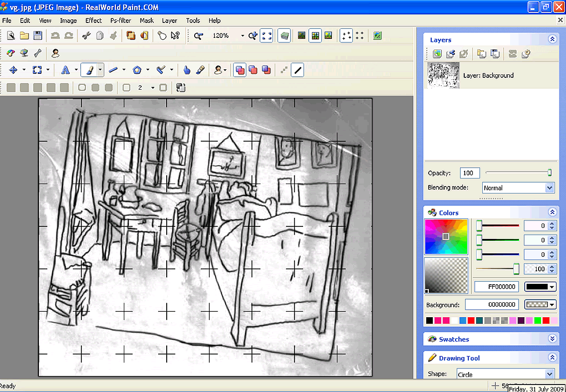Click the Redo arrow icon
The width and height of the screenshot is (566, 392).
coord(68,35)
